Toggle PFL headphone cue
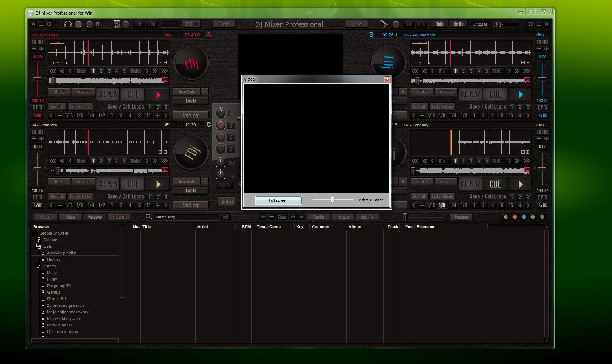Viewport: 612px width, 364px height. [99, 24]
